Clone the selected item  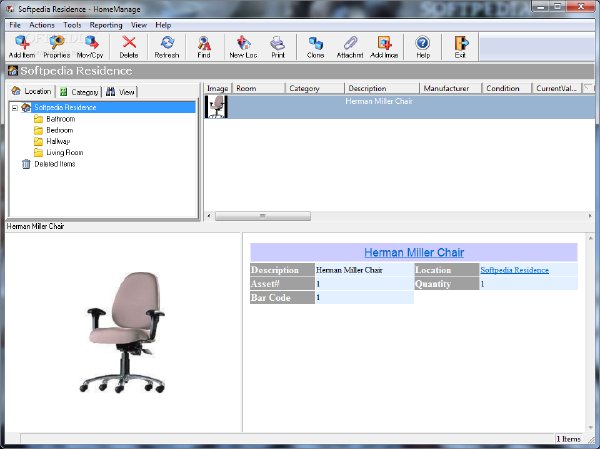pyautogui.click(x=316, y=46)
